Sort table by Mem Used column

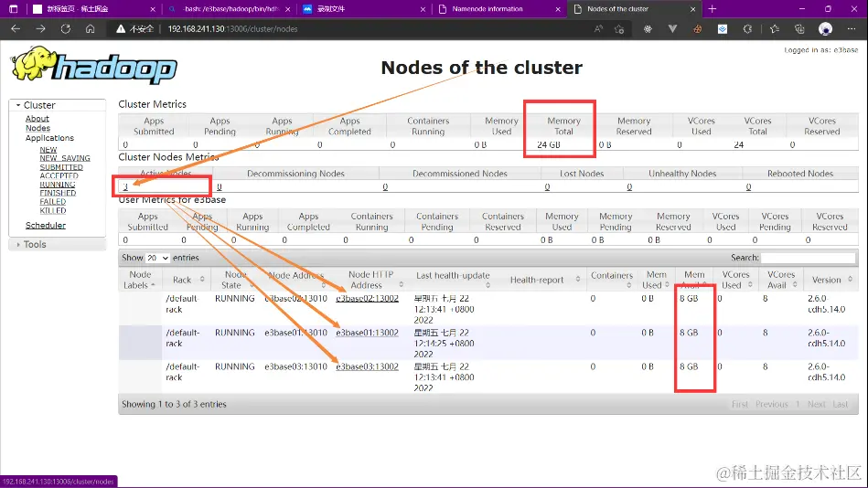click(x=657, y=280)
